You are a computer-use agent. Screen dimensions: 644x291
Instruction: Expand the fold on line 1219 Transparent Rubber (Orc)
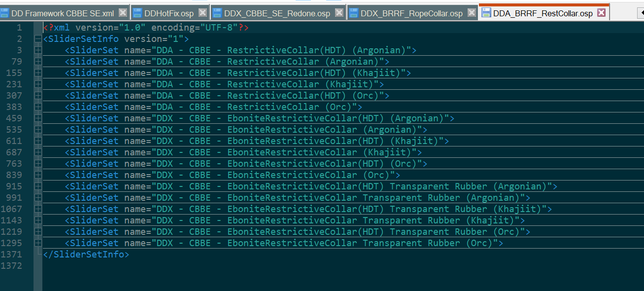[x=38, y=232]
